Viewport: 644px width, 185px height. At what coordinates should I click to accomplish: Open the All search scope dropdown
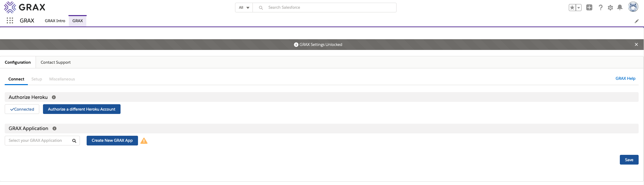(x=244, y=8)
